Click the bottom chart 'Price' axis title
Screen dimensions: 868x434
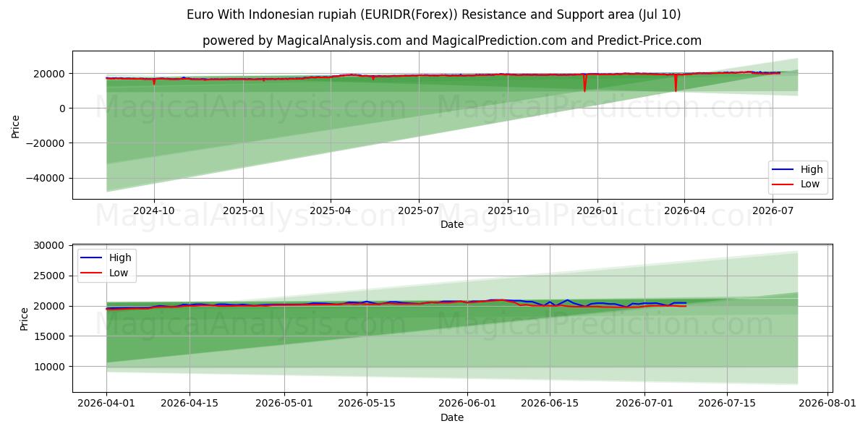[25, 318]
